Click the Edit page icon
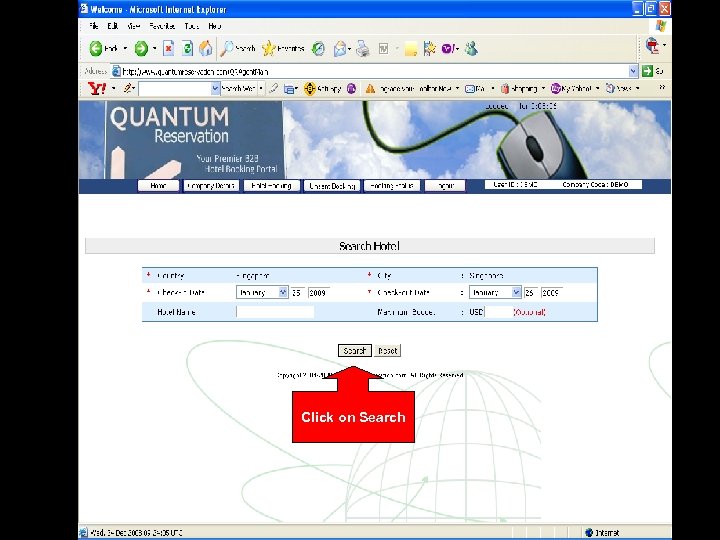The image size is (720, 540). pyautogui.click(x=383, y=49)
